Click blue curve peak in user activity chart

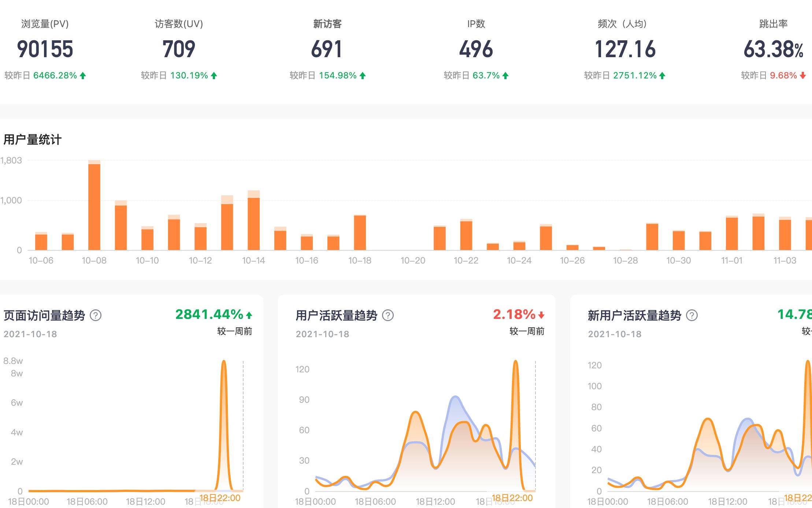455,397
